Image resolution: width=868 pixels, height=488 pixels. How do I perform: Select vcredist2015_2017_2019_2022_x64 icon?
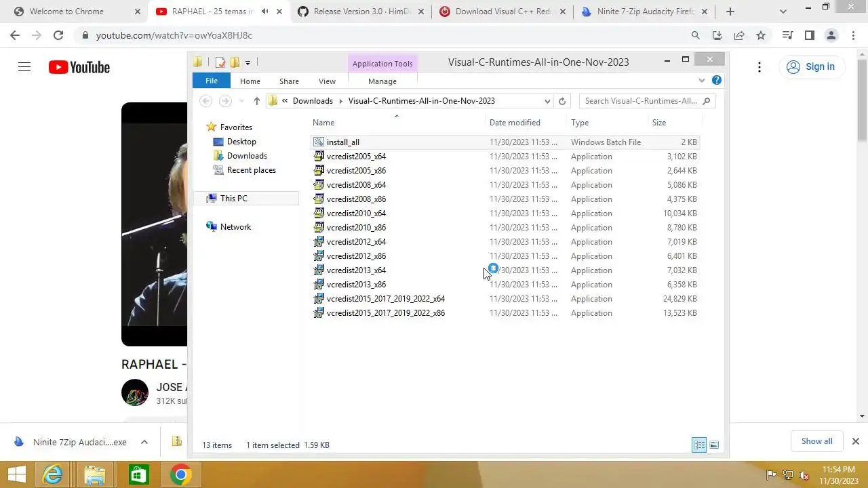[x=319, y=299]
